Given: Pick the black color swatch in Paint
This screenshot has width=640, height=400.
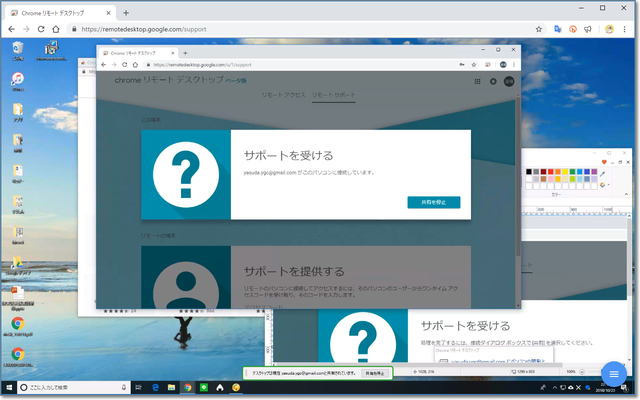Looking at the screenshot, I should [x=530, y=171].
